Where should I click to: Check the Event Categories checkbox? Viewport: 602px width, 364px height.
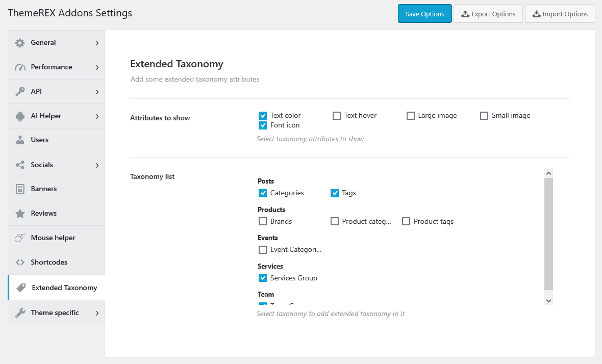263,250
